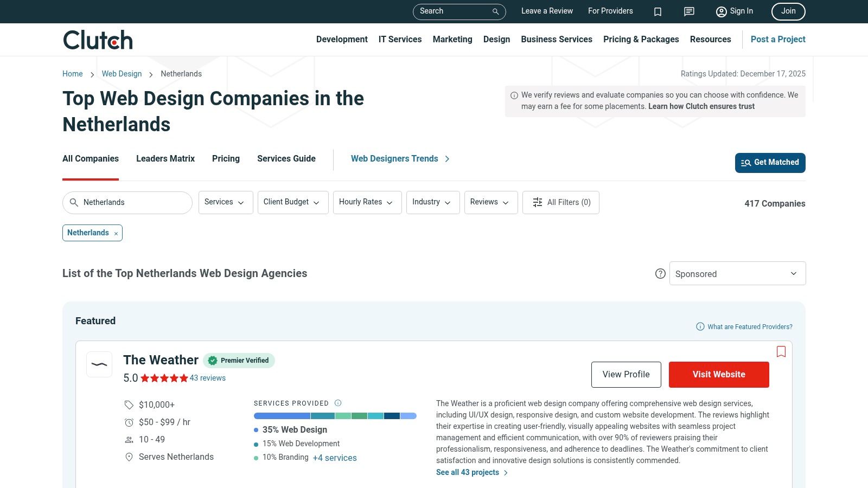Expand the Services filter dropdown
Viewport: 868px width, 488px height.
click(225, 202)
